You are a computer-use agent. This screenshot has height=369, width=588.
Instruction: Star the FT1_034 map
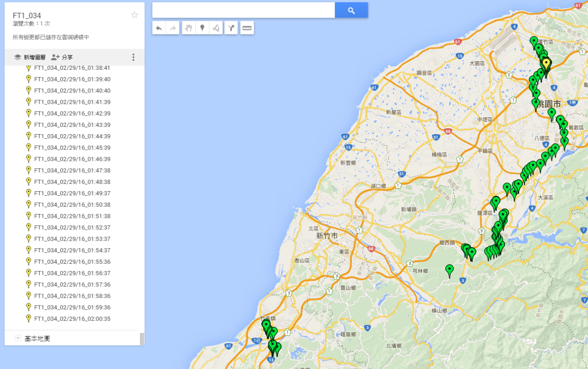135,15
